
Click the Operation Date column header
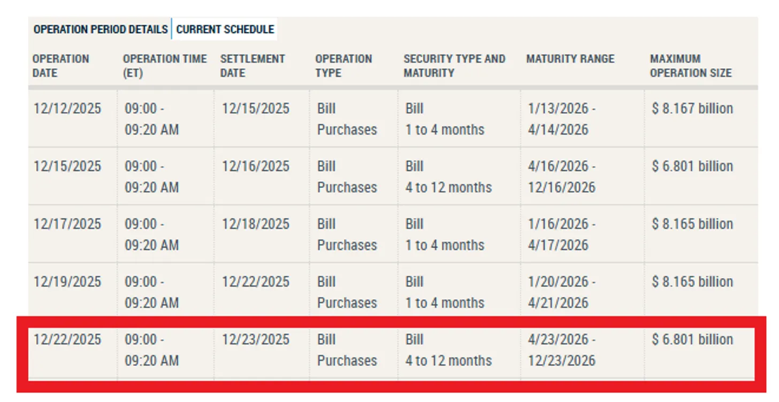tap(61, 66)
